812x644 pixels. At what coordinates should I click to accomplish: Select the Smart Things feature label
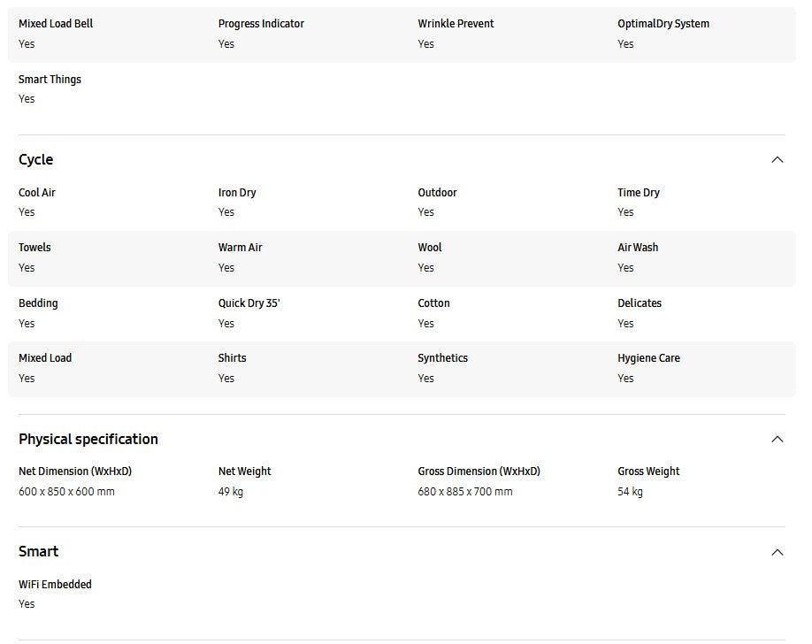coord(50,80)
